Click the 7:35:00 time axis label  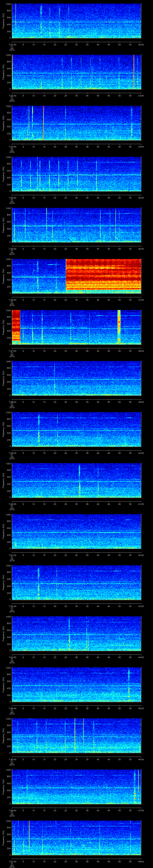pos(12,249)
